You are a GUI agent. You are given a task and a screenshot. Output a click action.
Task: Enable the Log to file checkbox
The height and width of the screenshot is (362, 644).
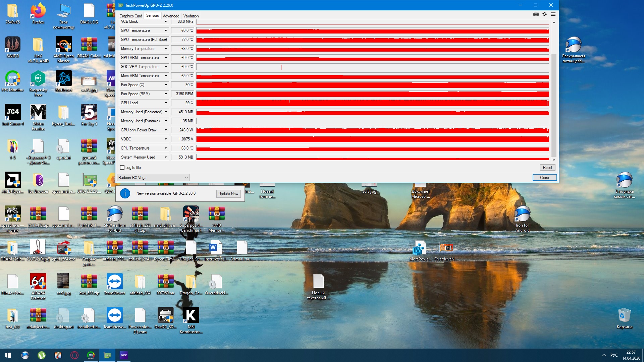pos(122,168)
